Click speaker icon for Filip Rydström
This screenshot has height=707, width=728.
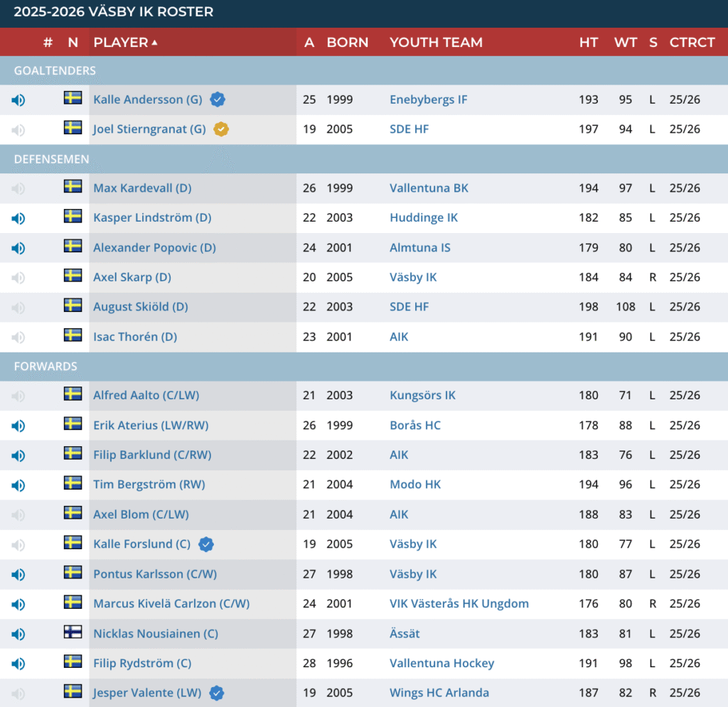pos(18,664)
